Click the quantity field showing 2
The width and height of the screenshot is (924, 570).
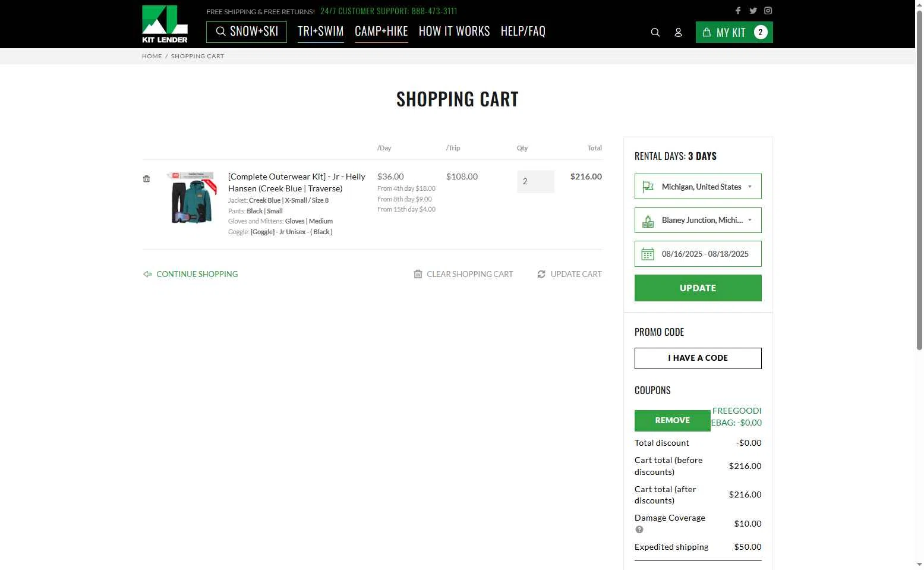click(535, 182)
